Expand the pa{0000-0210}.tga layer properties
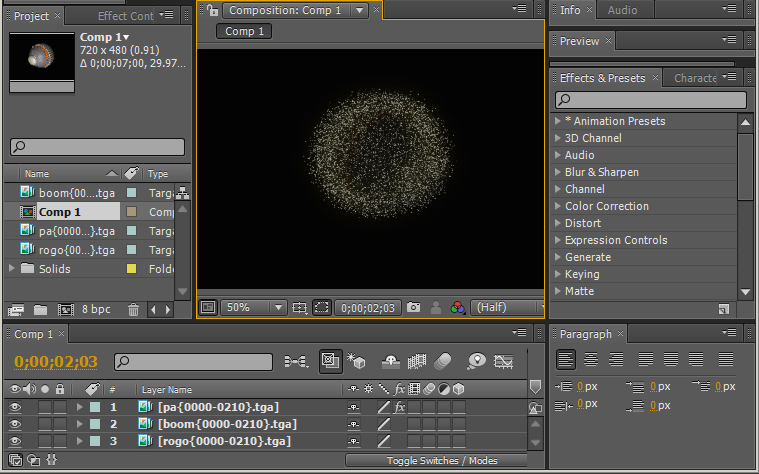The width and height of the screenshot is (759, 474). point(79,407)
